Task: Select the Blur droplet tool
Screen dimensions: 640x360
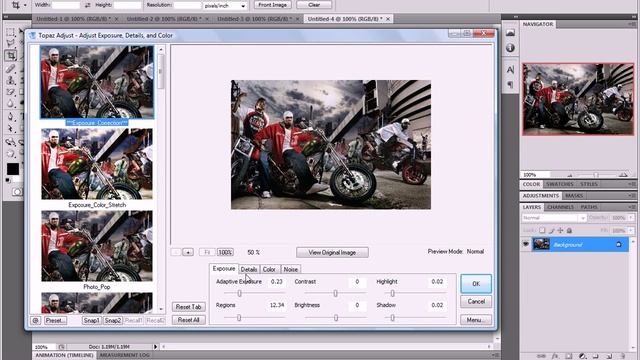Action: (11, 104)
